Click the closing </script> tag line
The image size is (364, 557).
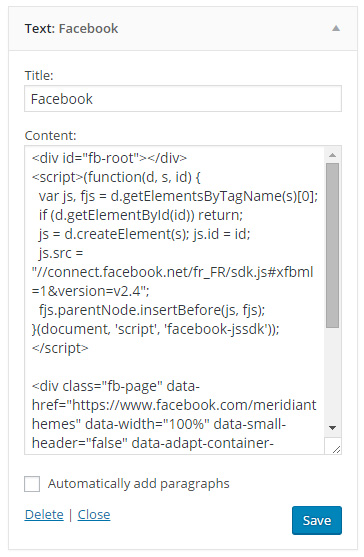coord(60,348)
